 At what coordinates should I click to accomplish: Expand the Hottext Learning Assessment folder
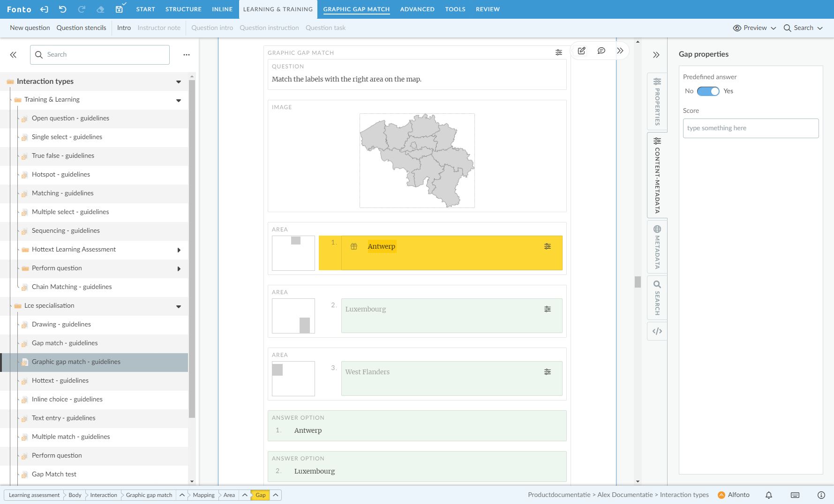coord(179,250)
